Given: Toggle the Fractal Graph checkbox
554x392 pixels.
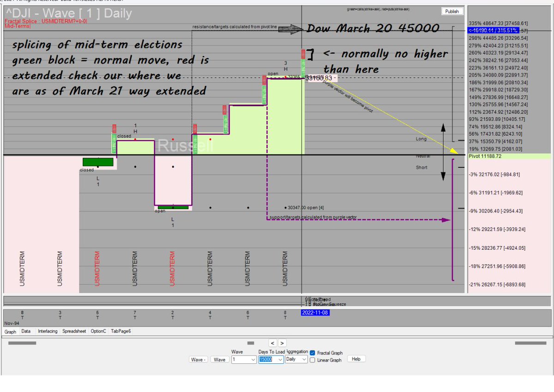Looking at the screenshot, I should (x=313, y=353).
